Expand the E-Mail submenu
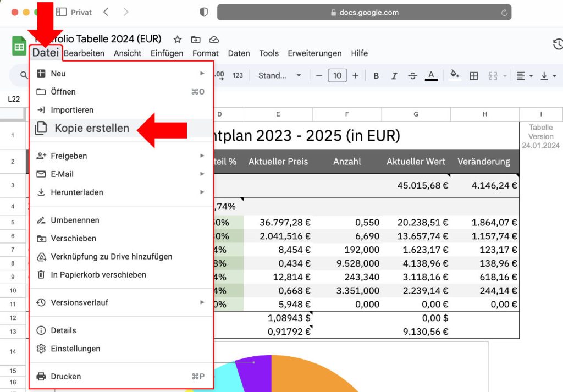Image resolution: width=563 pixels, height=392 pixels. pos(122,174)
